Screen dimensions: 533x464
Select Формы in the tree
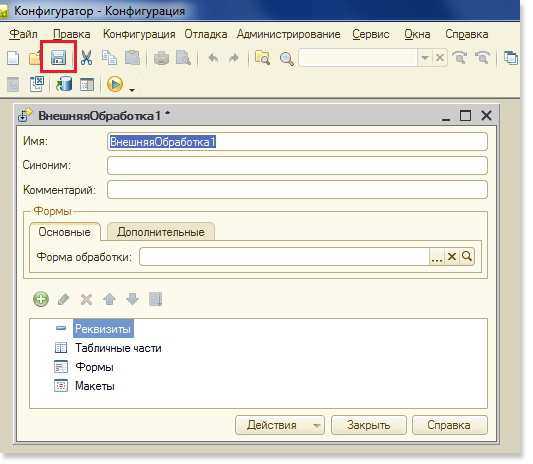94,367
